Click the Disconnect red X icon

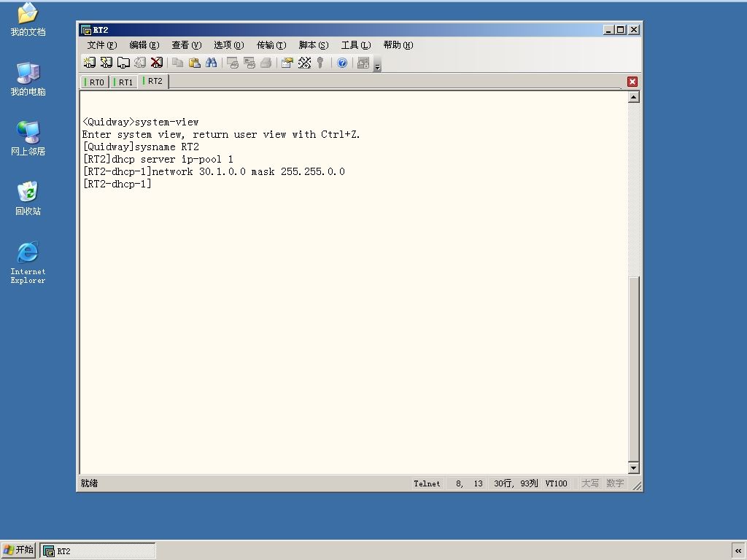pos(157,63)
